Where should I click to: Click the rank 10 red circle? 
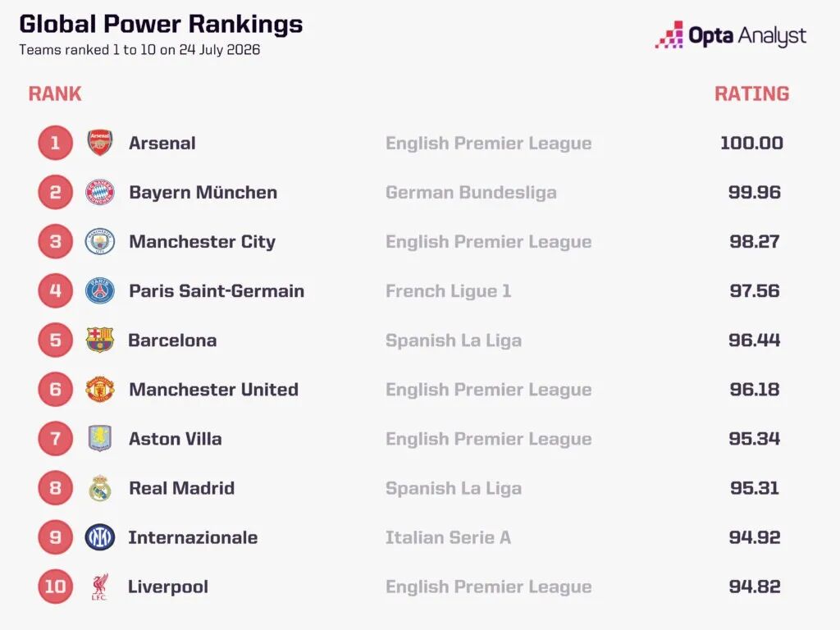click(55, 587)
